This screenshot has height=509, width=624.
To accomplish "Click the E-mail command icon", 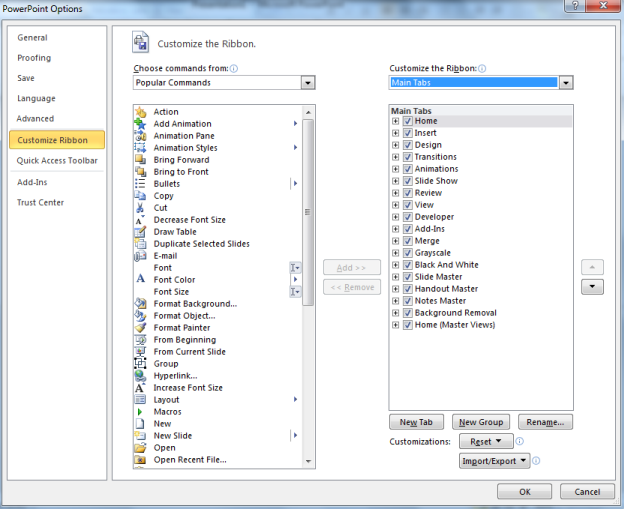I will [x=140, y=255].
